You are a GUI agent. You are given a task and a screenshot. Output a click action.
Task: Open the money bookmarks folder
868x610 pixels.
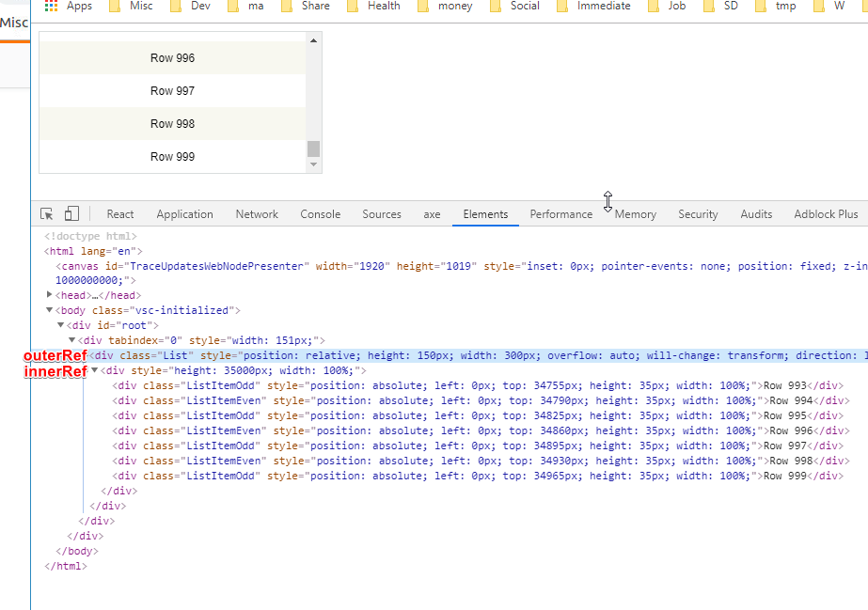(445, 6)
